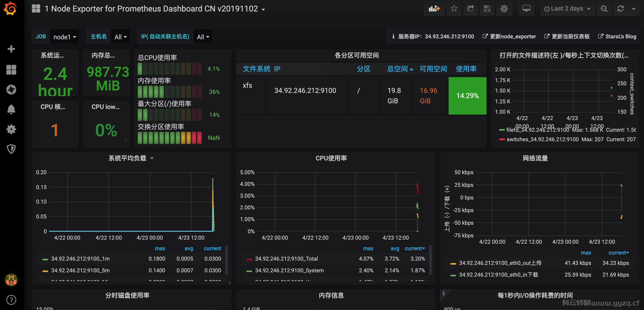Sort table by 文件系统 column
The height and width of the screenshot is (310, 644).
coord(257,69)
